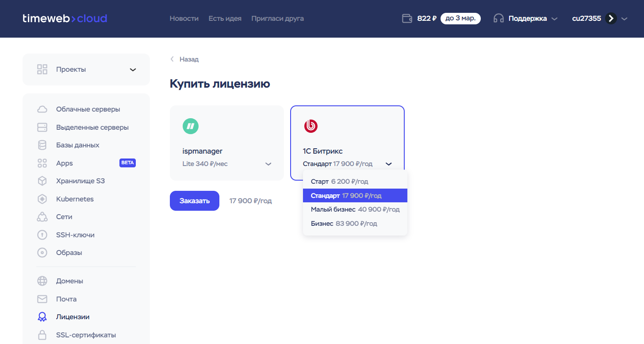
Task: Collapse the 1C Битрикс plan dropdown chevron
Action: pyautogui.click(x=388, y=164)
